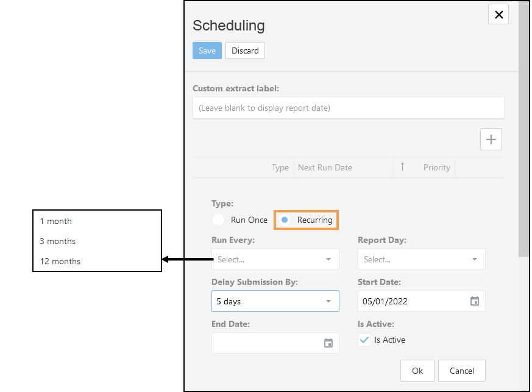Open the Start Date calendar picker
Viewport: 532px width, 392px height.
[475, 301]
